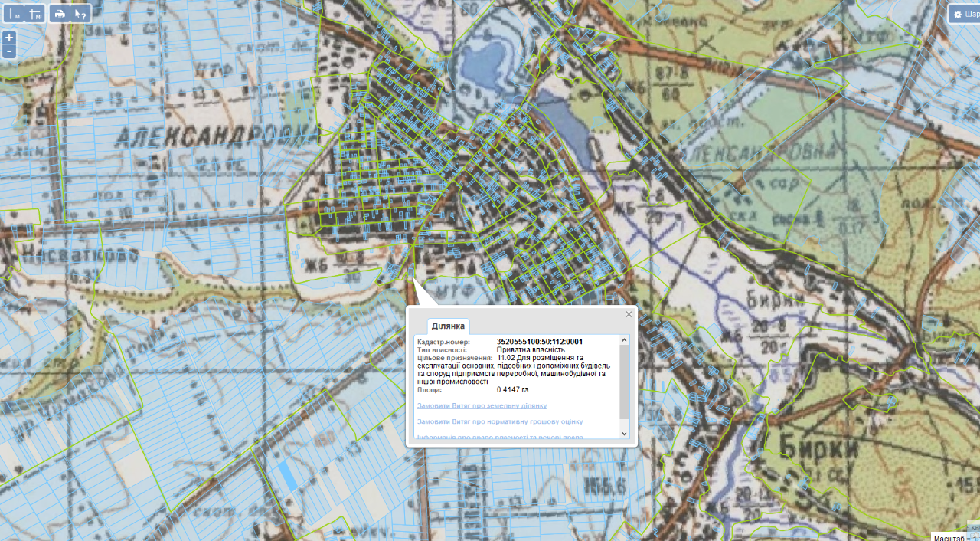
Task: Click the Тип власності label
Action: coord(442,349)
